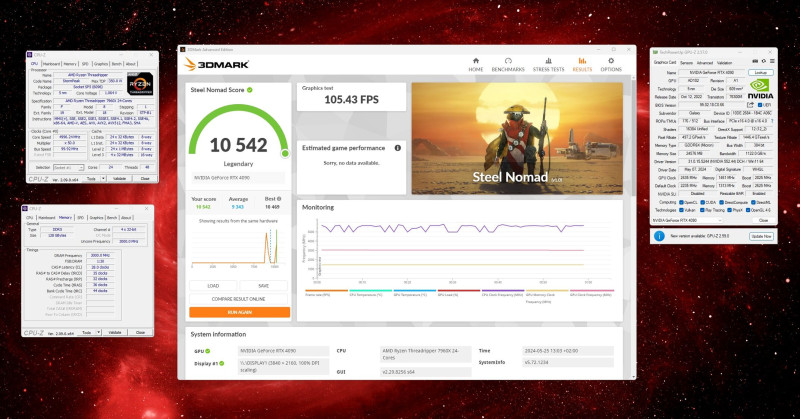Click Bus Interface question mark in GPU-Z
800x419 pixels.
click(772, 121)
